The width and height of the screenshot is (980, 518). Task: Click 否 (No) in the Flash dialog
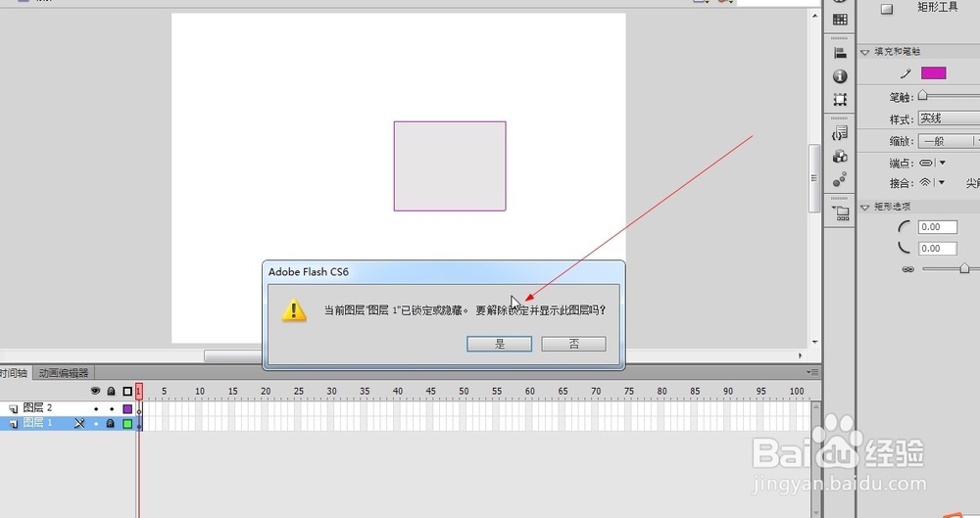pyautogui.click(x=573, y=344)
